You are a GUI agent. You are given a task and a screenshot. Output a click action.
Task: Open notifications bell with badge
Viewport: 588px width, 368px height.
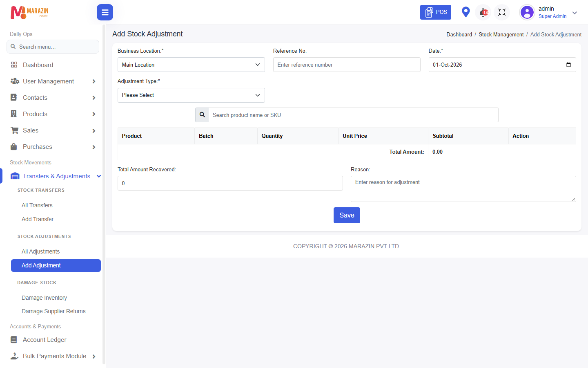click(483, 12)
